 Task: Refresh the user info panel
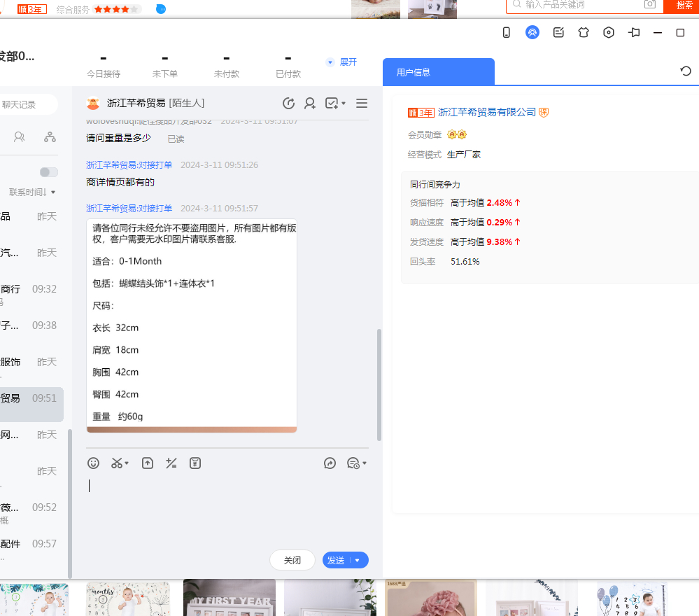tap(686, 71)
